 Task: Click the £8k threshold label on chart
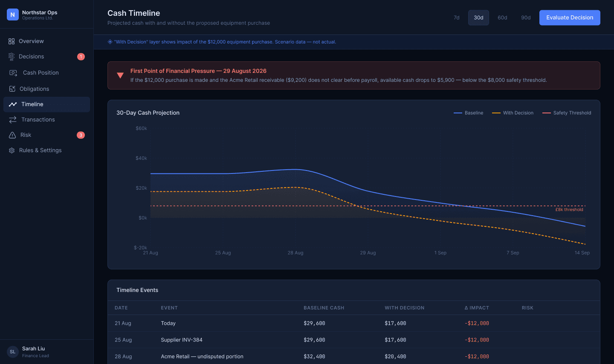click(x=569, y=210)
